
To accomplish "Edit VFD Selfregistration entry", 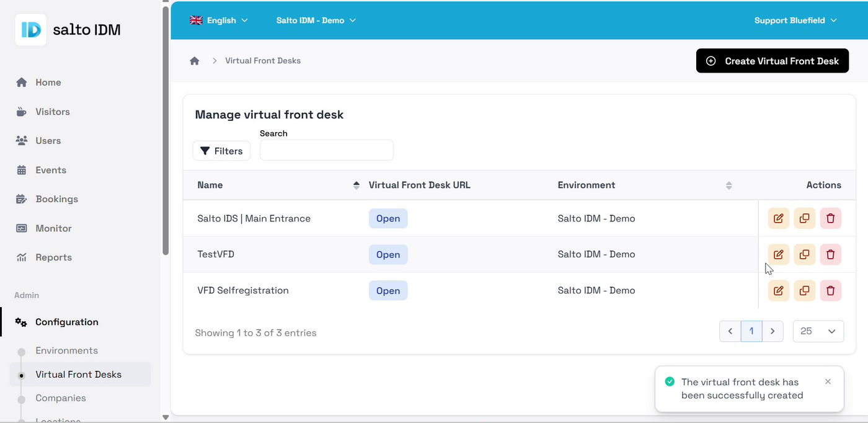I will coord(779,290).
